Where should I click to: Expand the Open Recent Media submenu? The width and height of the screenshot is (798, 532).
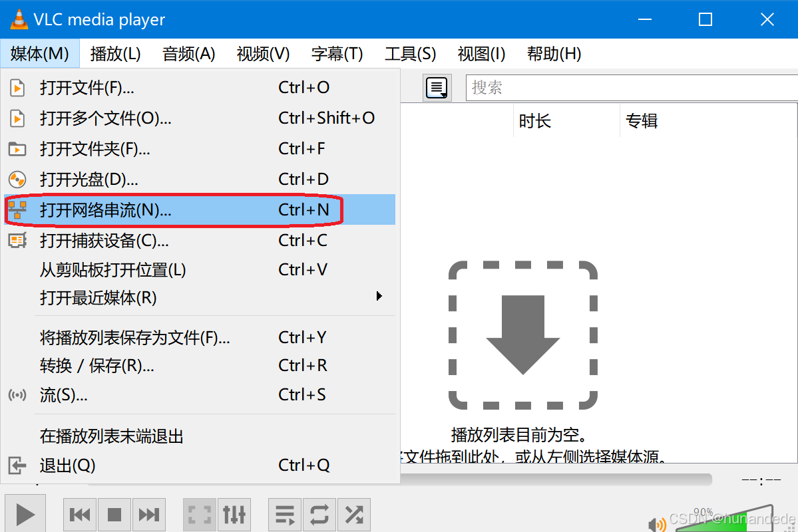pyautogui.click(x=200, y=297)
